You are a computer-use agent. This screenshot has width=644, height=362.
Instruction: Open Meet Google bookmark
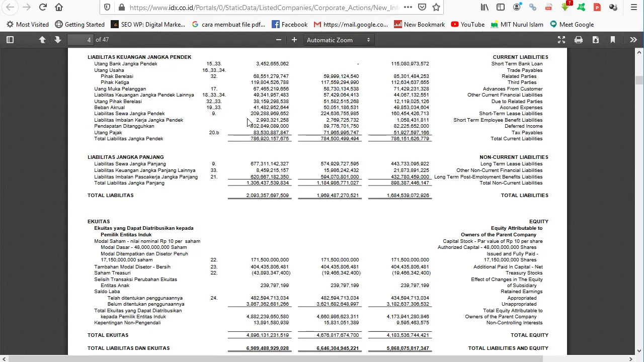[572, 24]
